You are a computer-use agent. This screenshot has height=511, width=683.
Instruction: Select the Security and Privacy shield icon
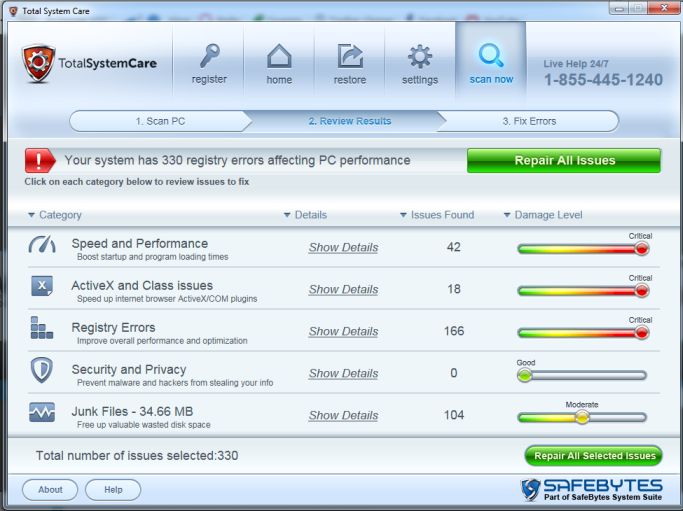click(x=41, y=370)
